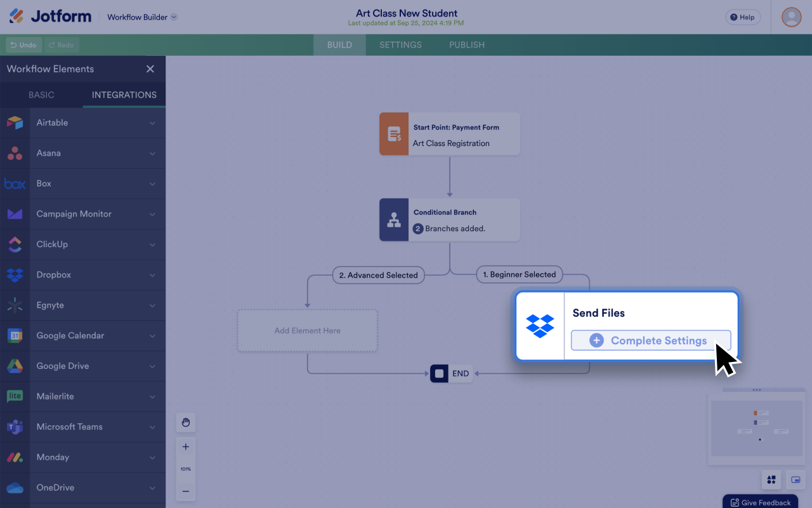Click the Campaign Monitor icon
The width and height of the screenshot is (812, 508).
[15, 214]
